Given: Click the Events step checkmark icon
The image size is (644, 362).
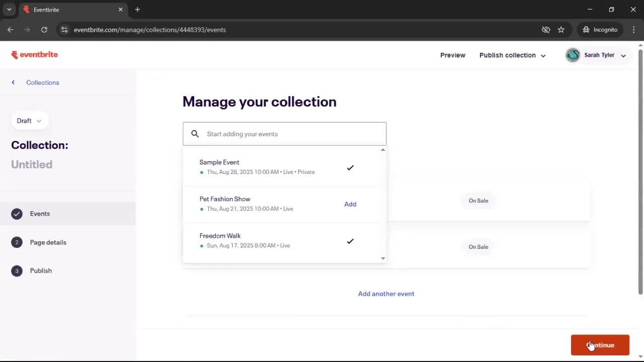Looking at the screenshot, I should coord(17,214).
